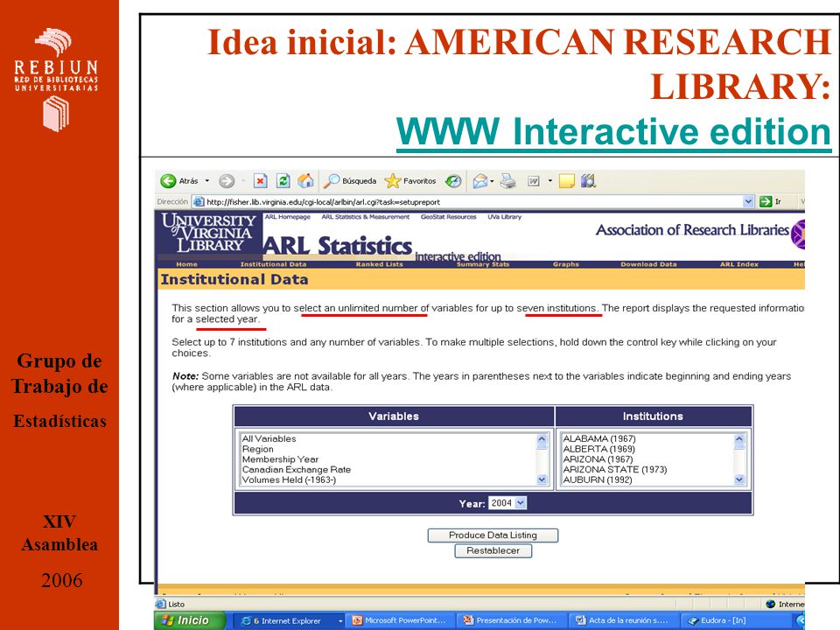Click the edit-with-Word icon

(x=534, y=181)
